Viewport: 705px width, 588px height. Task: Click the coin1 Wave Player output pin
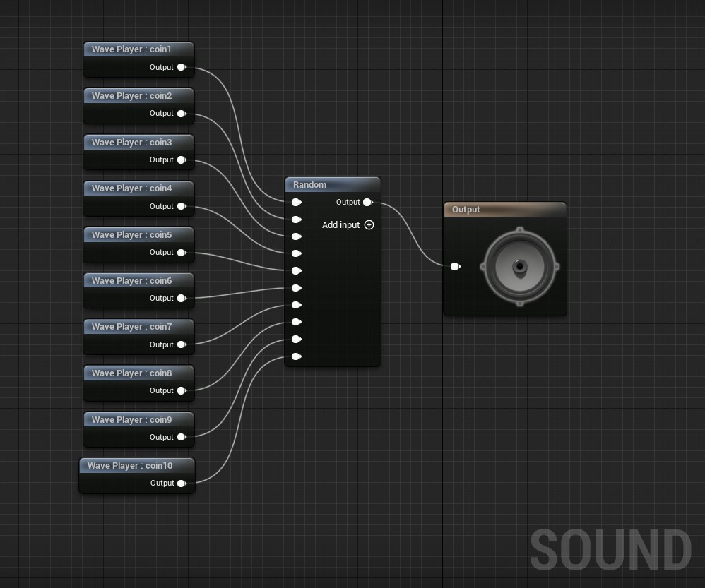tap(182, 68)
